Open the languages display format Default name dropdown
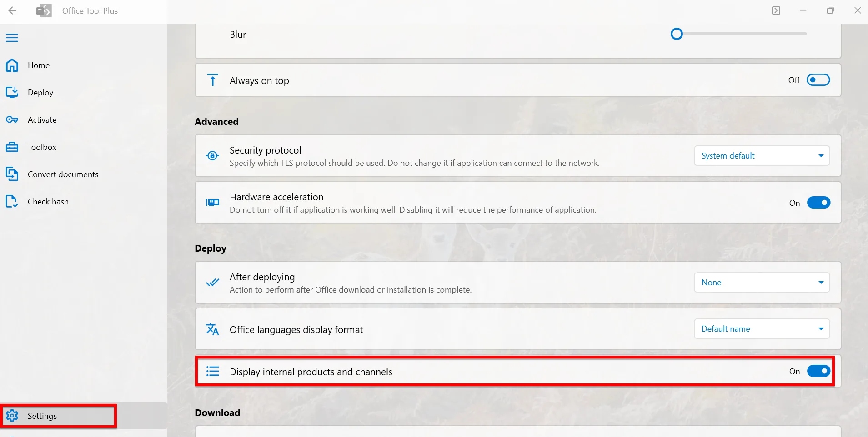Viewport: 868px width, 437px height. 762,329
